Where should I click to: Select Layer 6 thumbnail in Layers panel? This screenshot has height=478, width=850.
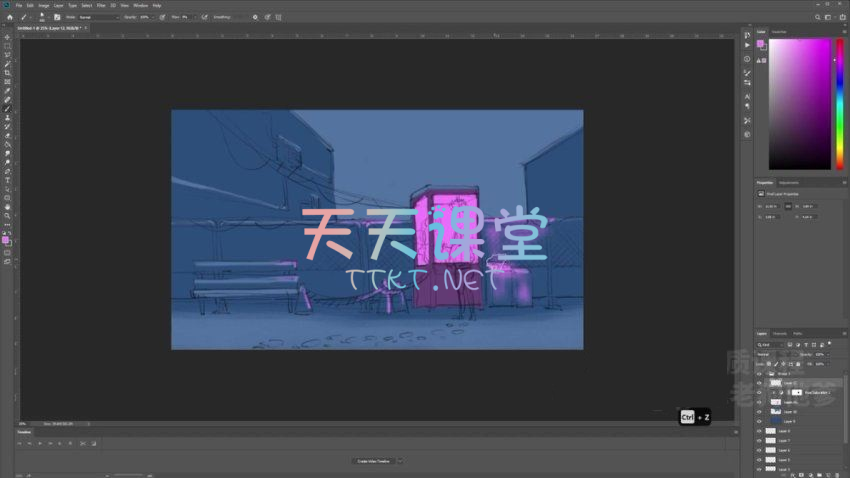coord(770,450)
